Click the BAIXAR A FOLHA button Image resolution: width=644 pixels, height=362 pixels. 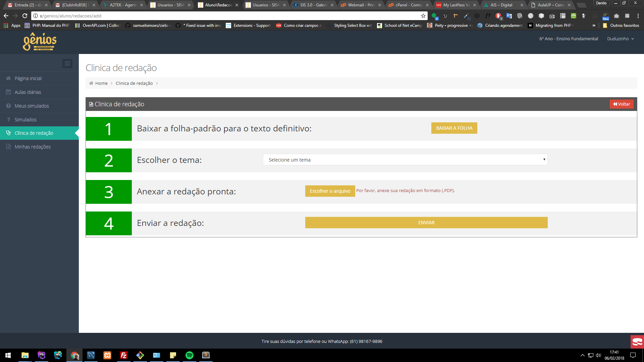pyautogui.click(x=454, y=128)
